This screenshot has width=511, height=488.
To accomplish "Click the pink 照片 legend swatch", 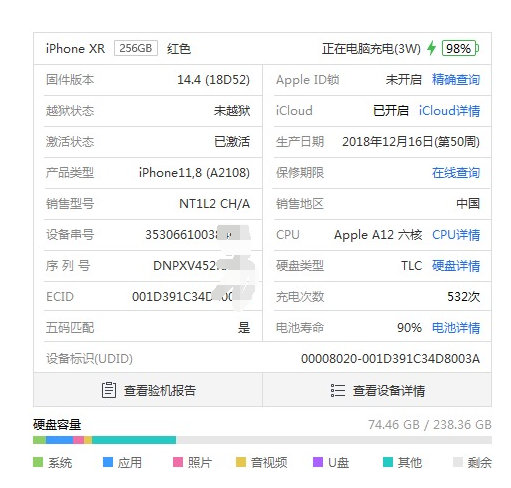I will click(178, 462).
